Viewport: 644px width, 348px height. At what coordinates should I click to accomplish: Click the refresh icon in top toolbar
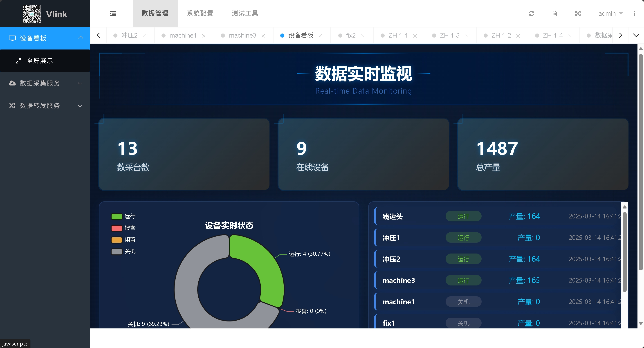(532, 13)
